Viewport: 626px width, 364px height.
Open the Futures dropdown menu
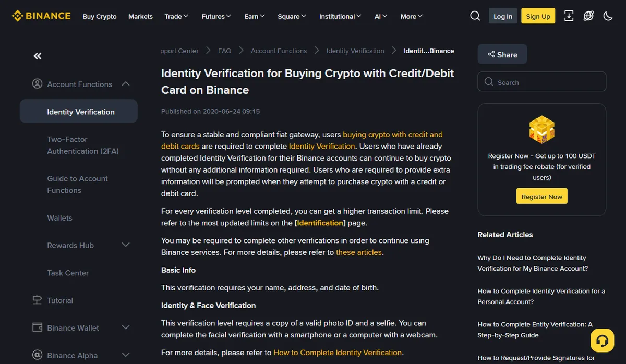[216, 16]
